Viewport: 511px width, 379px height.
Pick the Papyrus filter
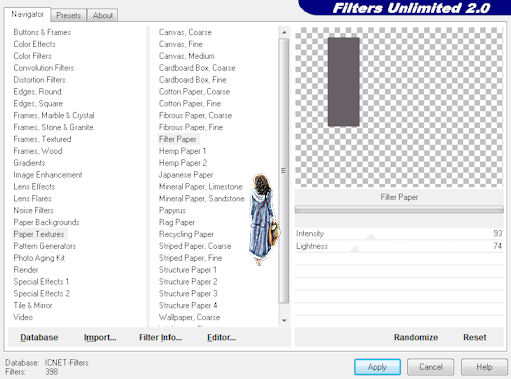pyautogui.click(x=172, y=210)
